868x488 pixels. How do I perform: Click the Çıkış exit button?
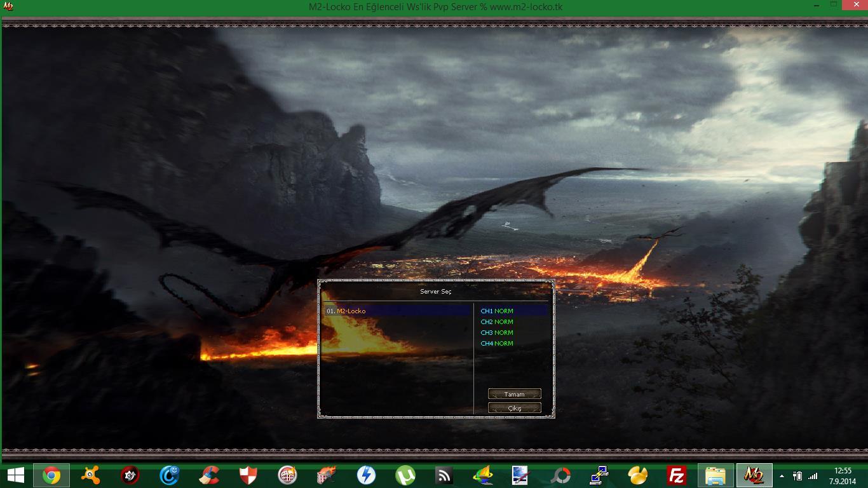click(x=515, y=408)
